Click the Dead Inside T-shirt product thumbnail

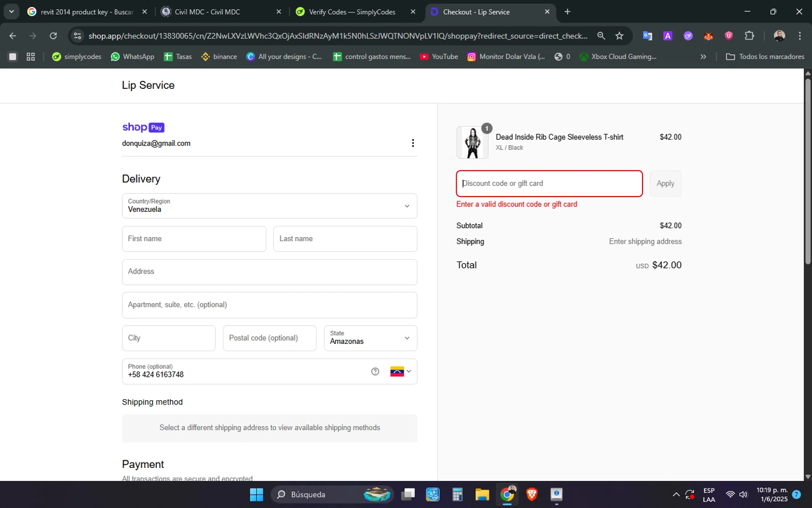[473, 142]
